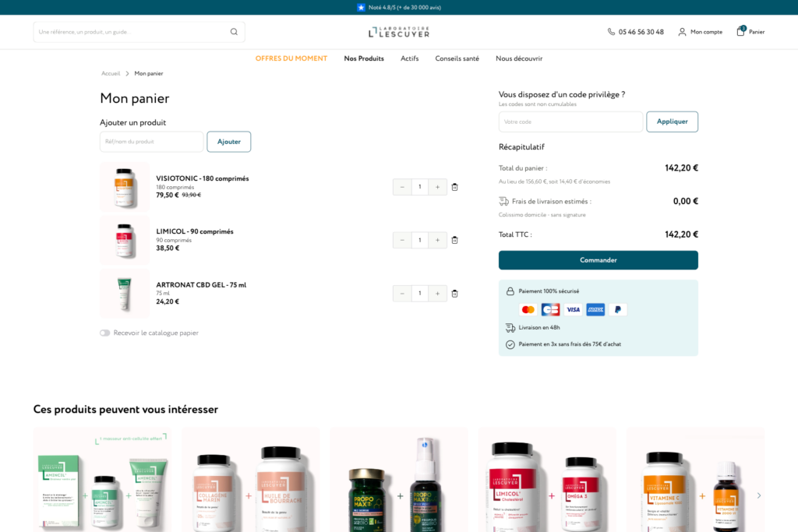Open OFFRES DU MOMENT menu item
Screen dimensions: 798x532
click(x=291, y=58)
